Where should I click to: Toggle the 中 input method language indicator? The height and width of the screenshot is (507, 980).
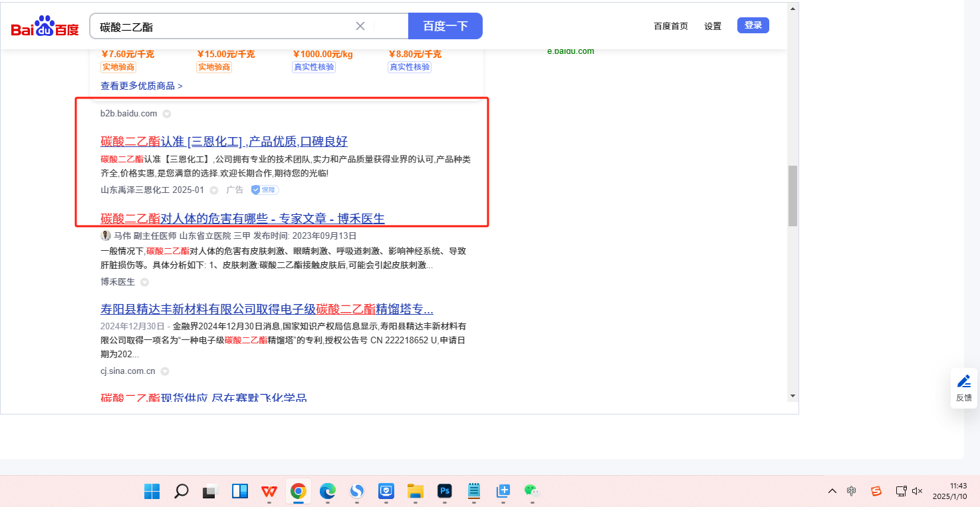coord(852,491)
